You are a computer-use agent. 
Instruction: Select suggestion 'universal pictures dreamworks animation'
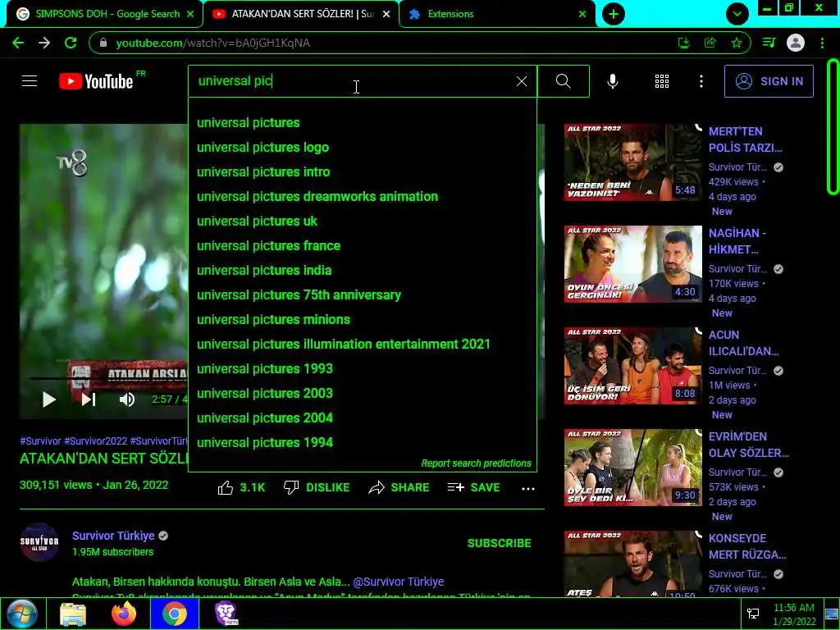tap(362, 197)
